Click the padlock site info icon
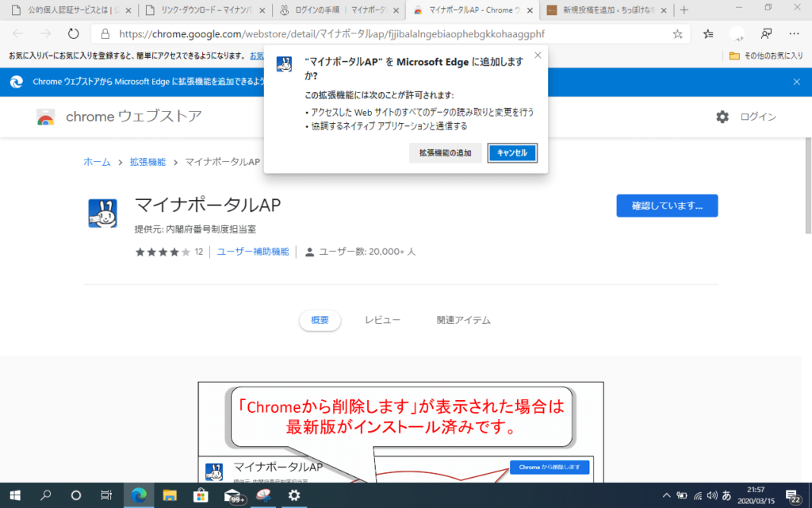812x508 pixels. tap(105, 34)
